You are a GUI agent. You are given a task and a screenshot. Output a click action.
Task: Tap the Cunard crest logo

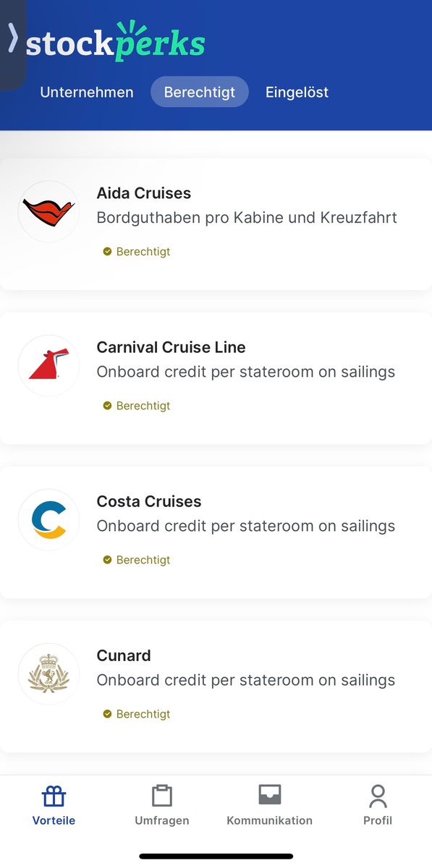point(49,673)
